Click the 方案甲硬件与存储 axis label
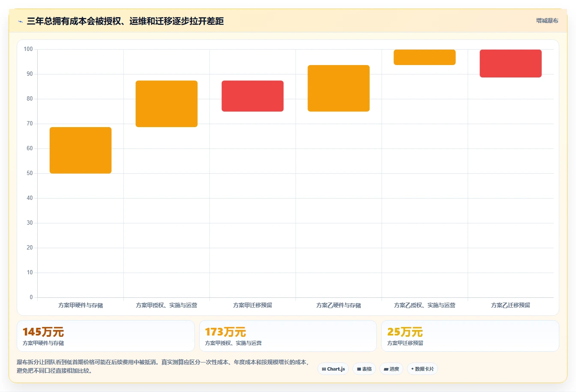 pyautogui.click(x=81, y=305)
